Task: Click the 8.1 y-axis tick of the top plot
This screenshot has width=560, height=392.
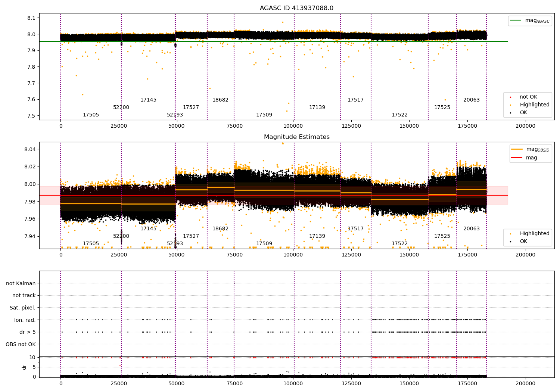Action: 32,18
